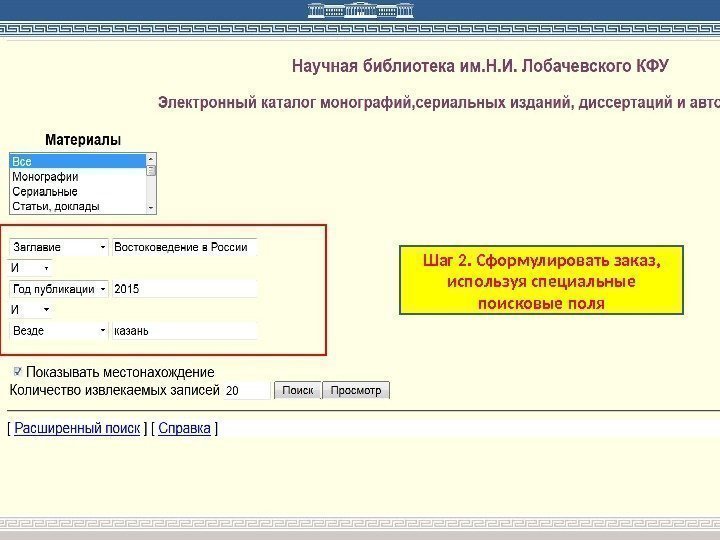Click the library building logo in header
Screen dimensions: 720x540
(360, 10)
